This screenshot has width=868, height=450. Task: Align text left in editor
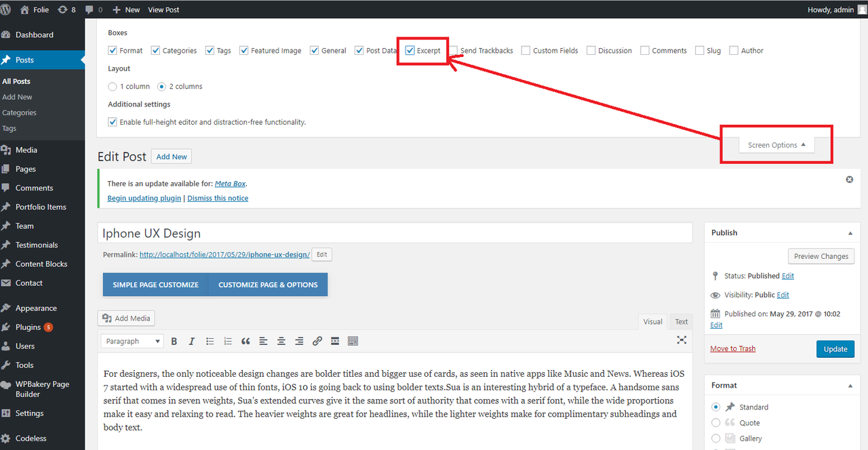[263, 341]
